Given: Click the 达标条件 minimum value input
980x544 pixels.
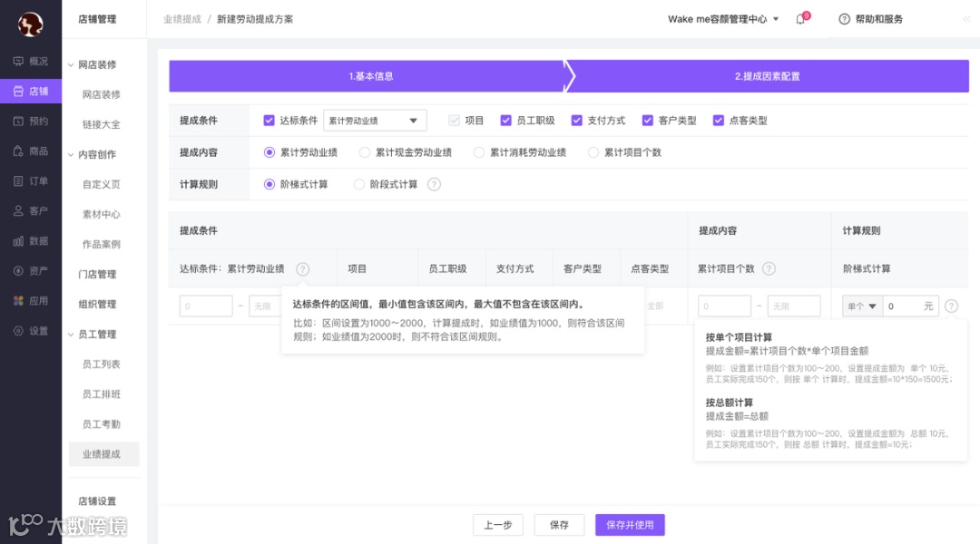Looking at the screenshot, I should pyautogui.click(x=206, y=306).
